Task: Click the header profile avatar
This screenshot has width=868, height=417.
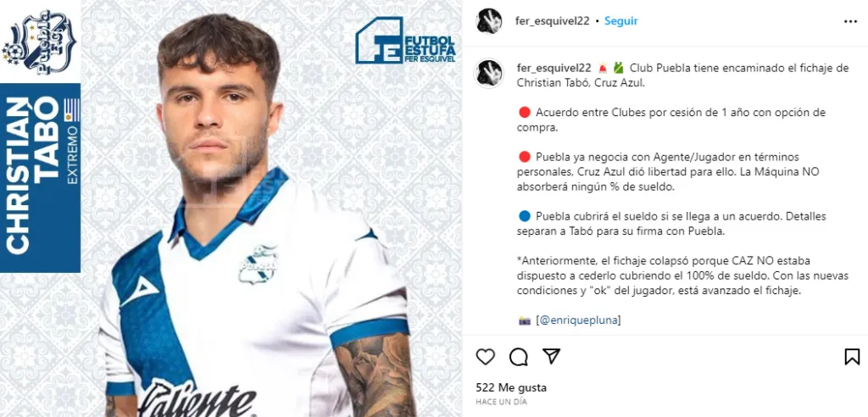Action: click(488, 21)
